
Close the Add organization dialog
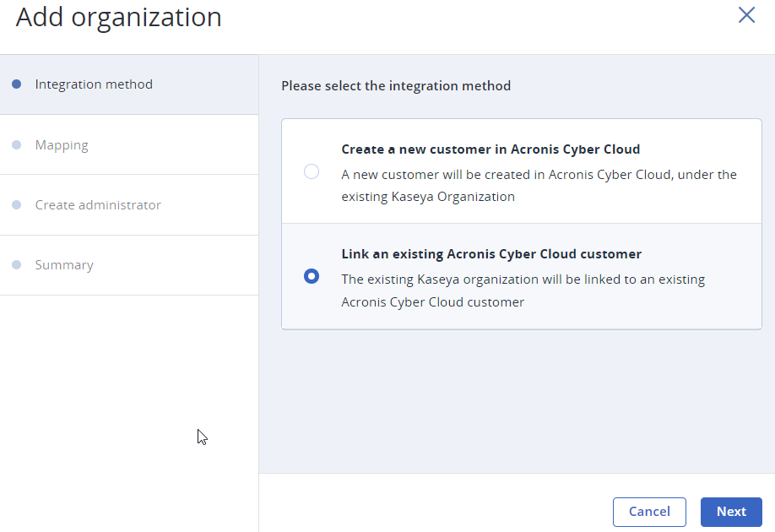pos(746,15)
